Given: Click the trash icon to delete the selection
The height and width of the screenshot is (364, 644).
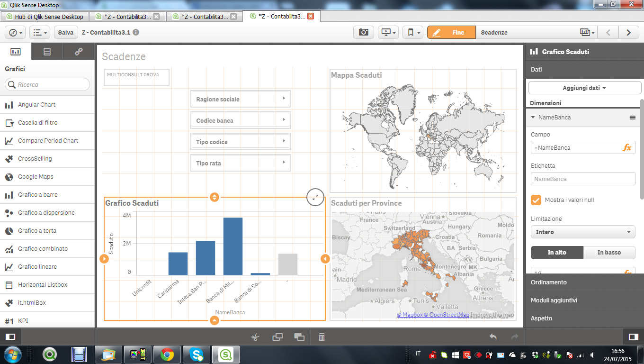Looking at the screenshot, I should point(322,337).
